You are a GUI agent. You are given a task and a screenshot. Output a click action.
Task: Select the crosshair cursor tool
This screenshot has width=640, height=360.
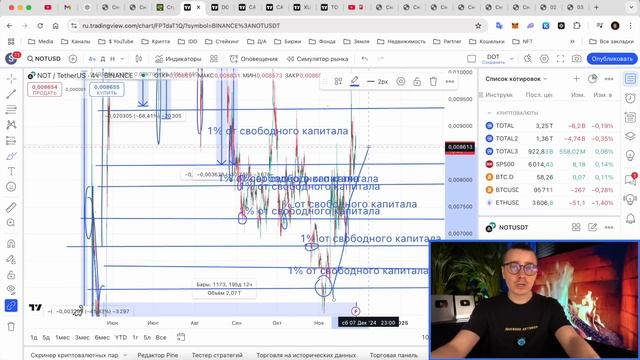pos(11,78)
